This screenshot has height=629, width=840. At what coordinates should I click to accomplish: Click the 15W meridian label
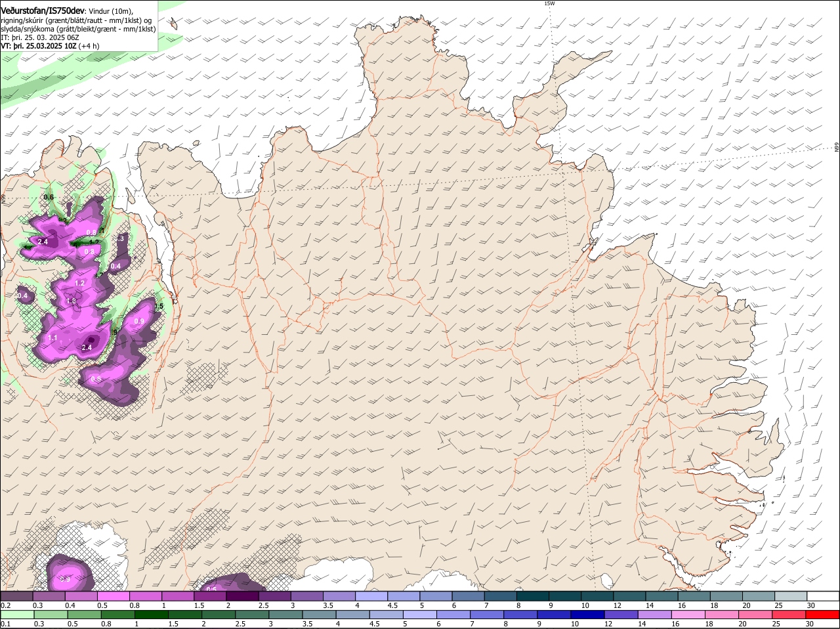click(x=549, y=3)
